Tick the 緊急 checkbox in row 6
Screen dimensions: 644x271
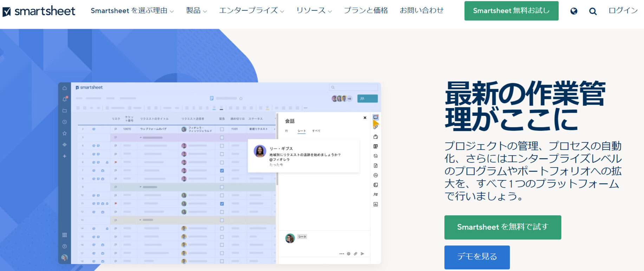pyautogui.click(x=222, y=162)
